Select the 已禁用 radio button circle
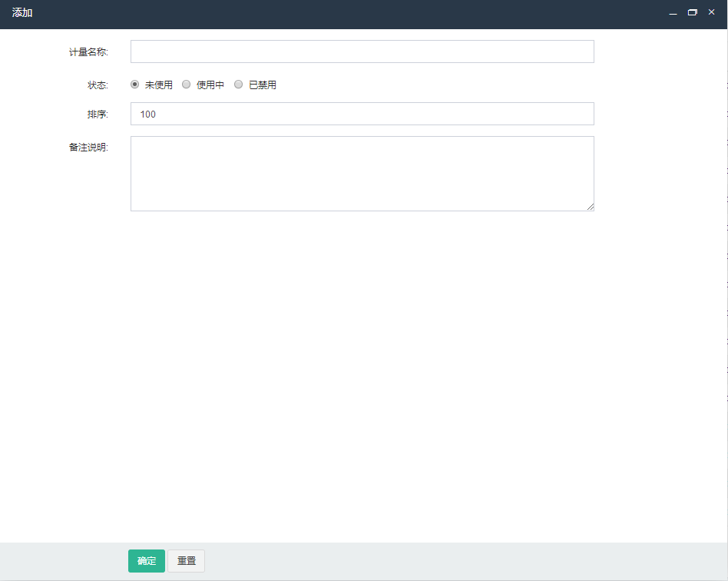Screen dimensions: 728x581 coord(238,85)
